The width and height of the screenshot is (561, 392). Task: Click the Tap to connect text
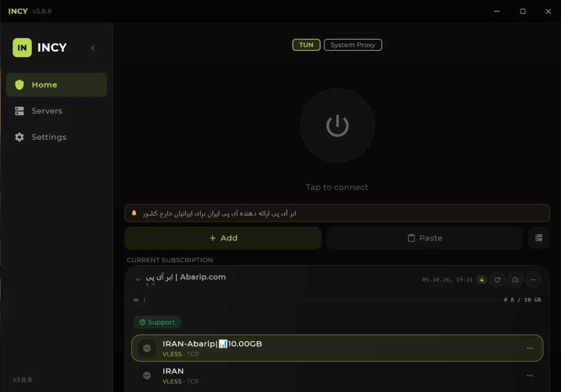(x=337, y=187)
